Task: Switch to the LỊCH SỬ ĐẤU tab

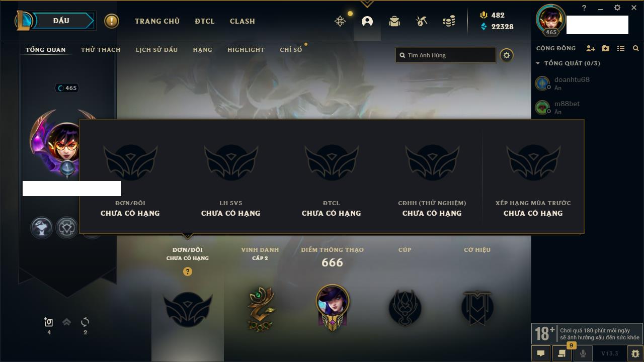Action: [x=156, y=50]
